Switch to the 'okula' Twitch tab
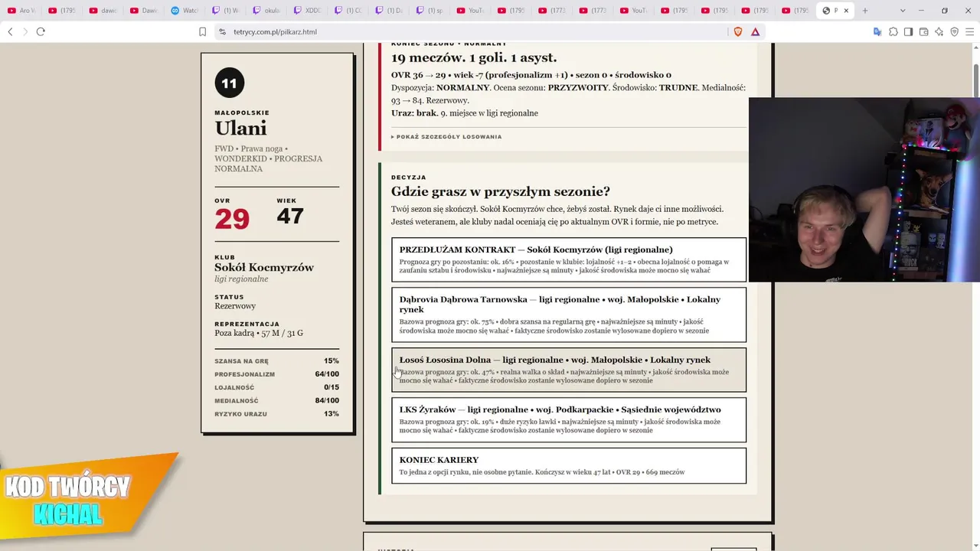 267,11
